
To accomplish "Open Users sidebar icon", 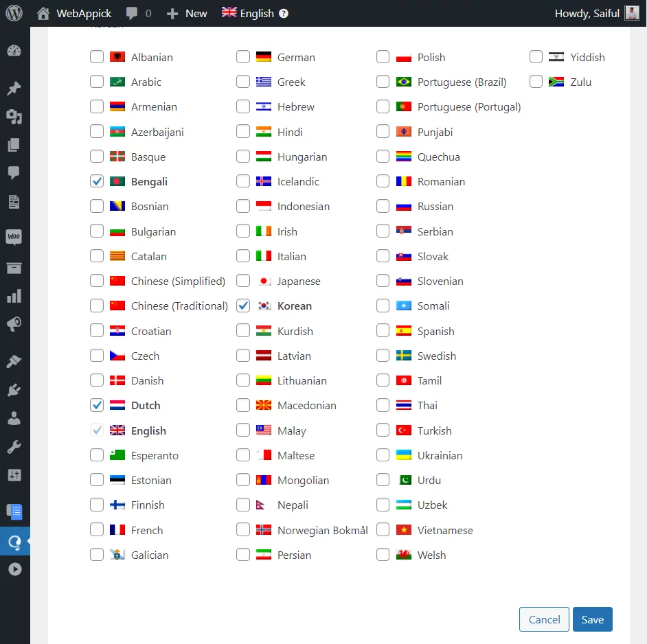I will 14,418.
